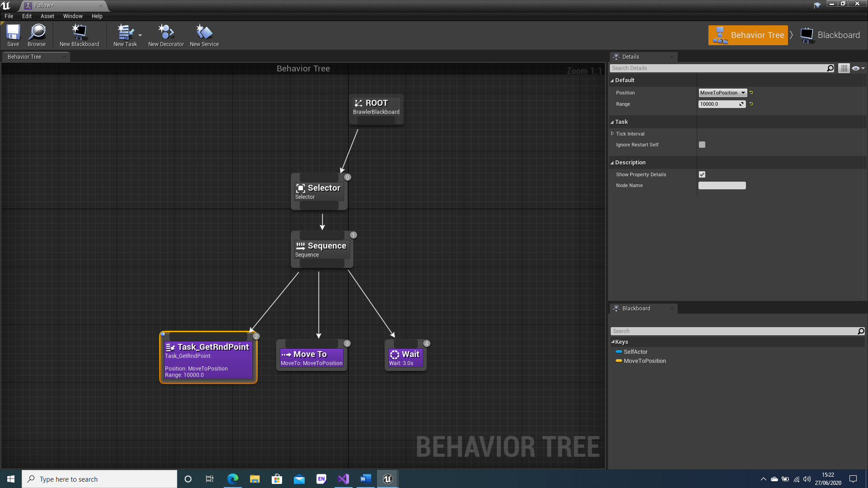
Task: Add a New Decorator
Action: tap(166, 35)
